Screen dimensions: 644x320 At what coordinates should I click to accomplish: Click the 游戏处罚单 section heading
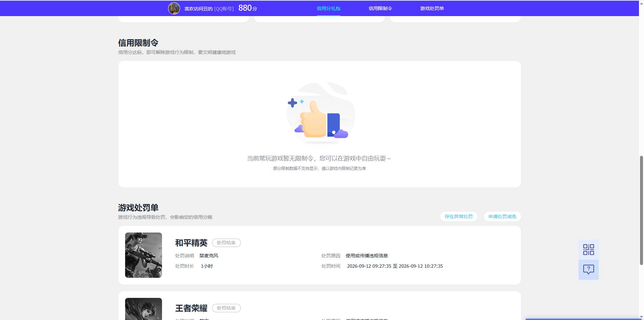point(138,208)
